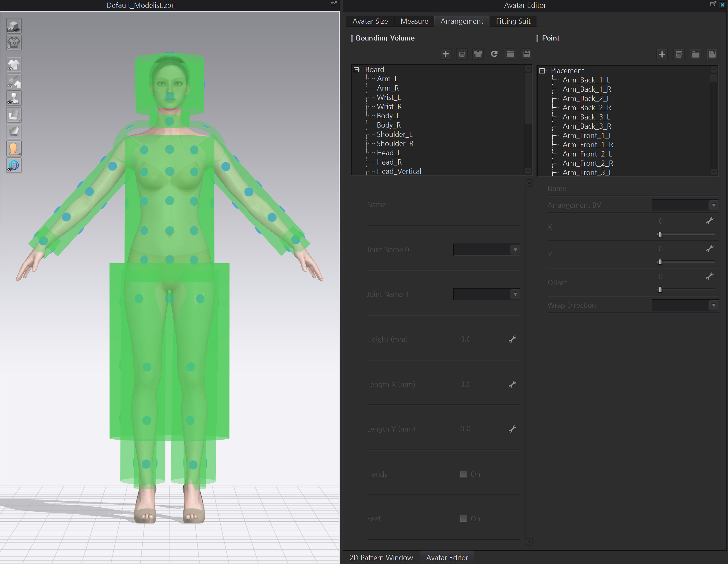Image resolution: width=728 pixels, height=564 pixels.
Task: Click the Reset arrow icon in Bounding Volume toolbar
Action: click(494, 54)
